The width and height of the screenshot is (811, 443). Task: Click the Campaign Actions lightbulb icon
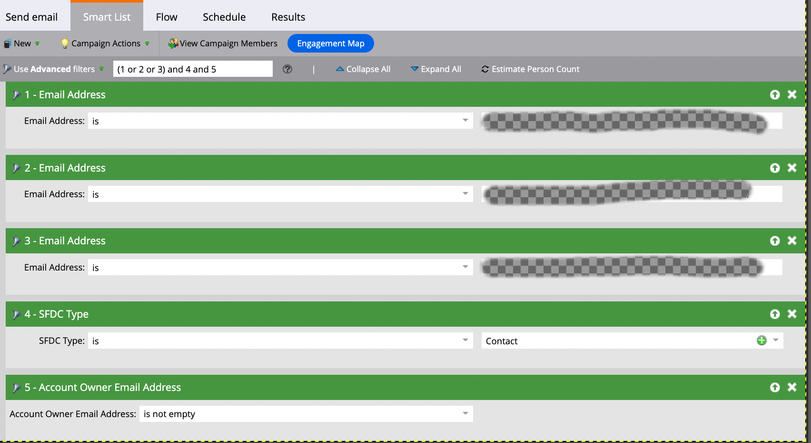(x=64, y=43)
